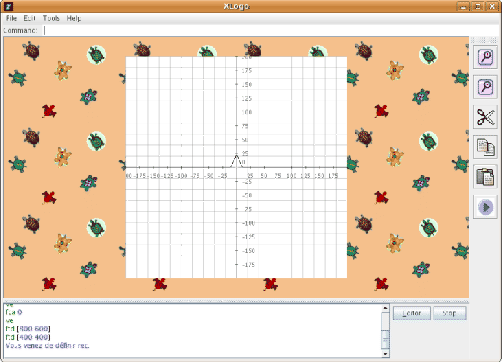Click the divider between drawing and history
The width and height of the screenshot is (502, 362).
click(x=236, y=301)
